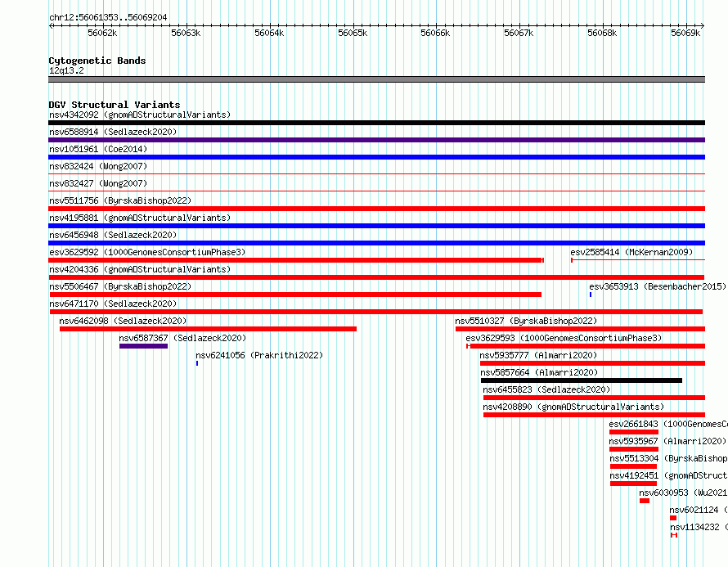Click the 56065k ruler position
Image resolution: width=728 pixels, height=567 pixels.
(x=353, y=33)
